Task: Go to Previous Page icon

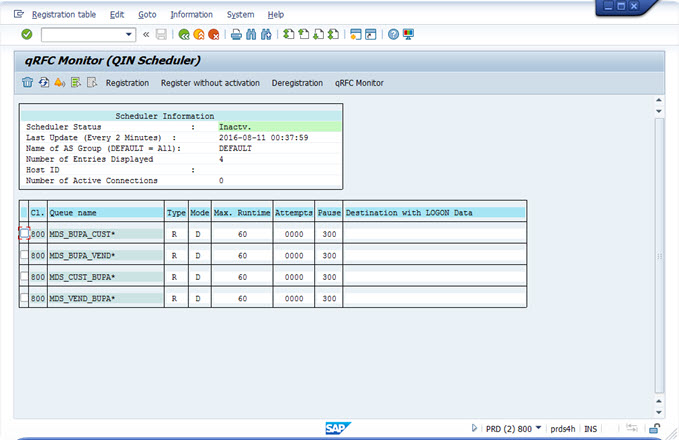Action: 304,34
